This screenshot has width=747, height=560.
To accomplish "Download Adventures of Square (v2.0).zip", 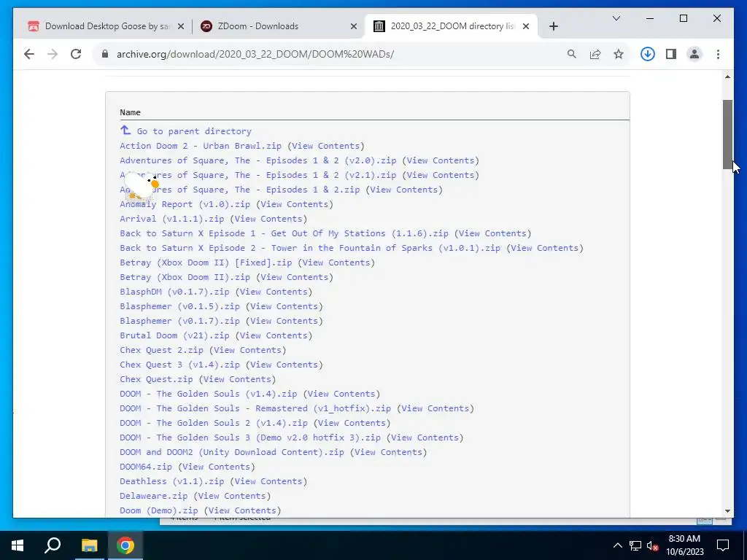I will pyautogui.click(x=258, y=160).
